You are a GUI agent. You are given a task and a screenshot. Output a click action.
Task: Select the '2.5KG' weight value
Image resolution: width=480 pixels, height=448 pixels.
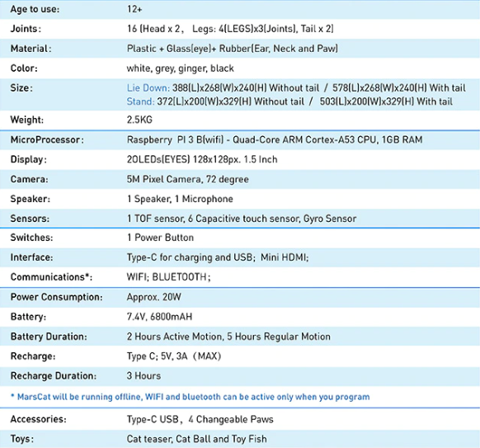(139, 120)
